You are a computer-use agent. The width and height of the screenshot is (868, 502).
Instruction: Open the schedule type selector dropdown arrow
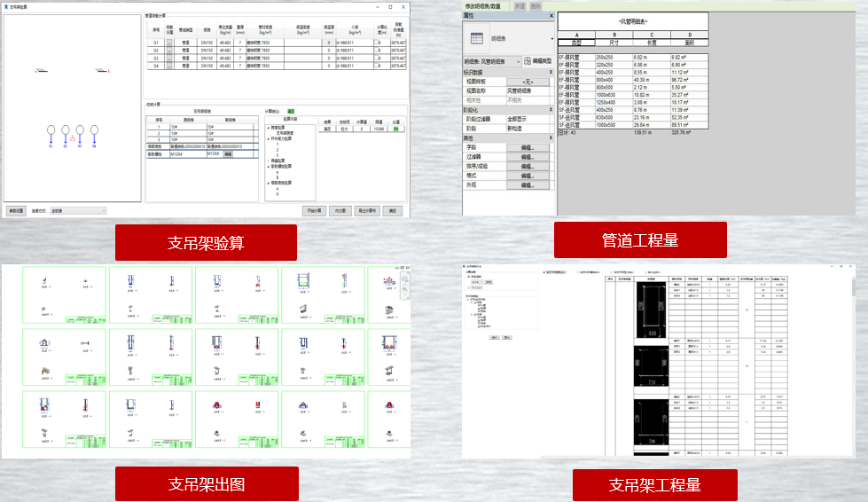(551, 39)
